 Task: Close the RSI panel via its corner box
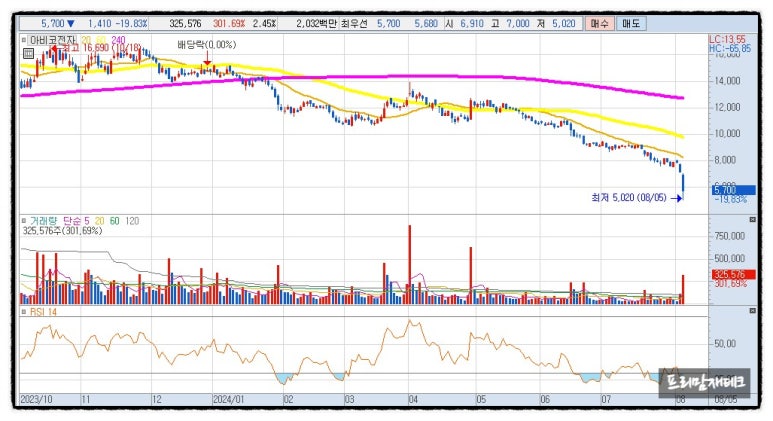click(752, 311)
